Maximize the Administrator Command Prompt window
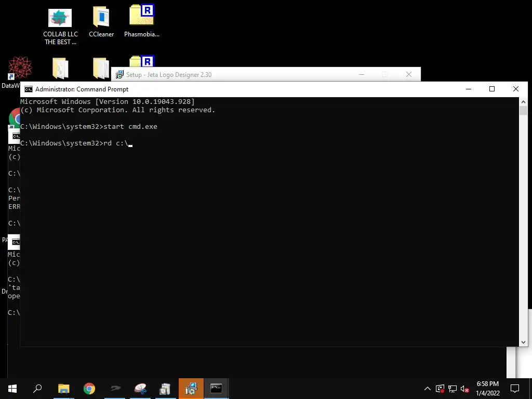The height and width of the screenshot is (399, 532). pos(492,89)
